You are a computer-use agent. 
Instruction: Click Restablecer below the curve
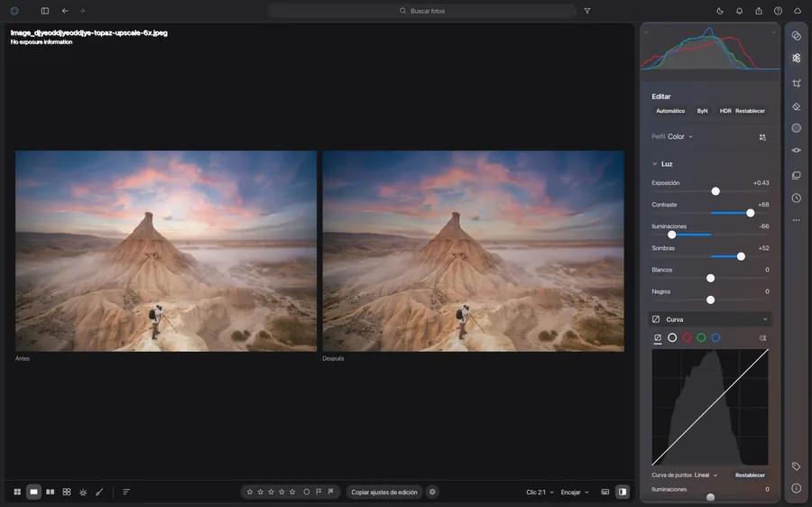(750, 475)
